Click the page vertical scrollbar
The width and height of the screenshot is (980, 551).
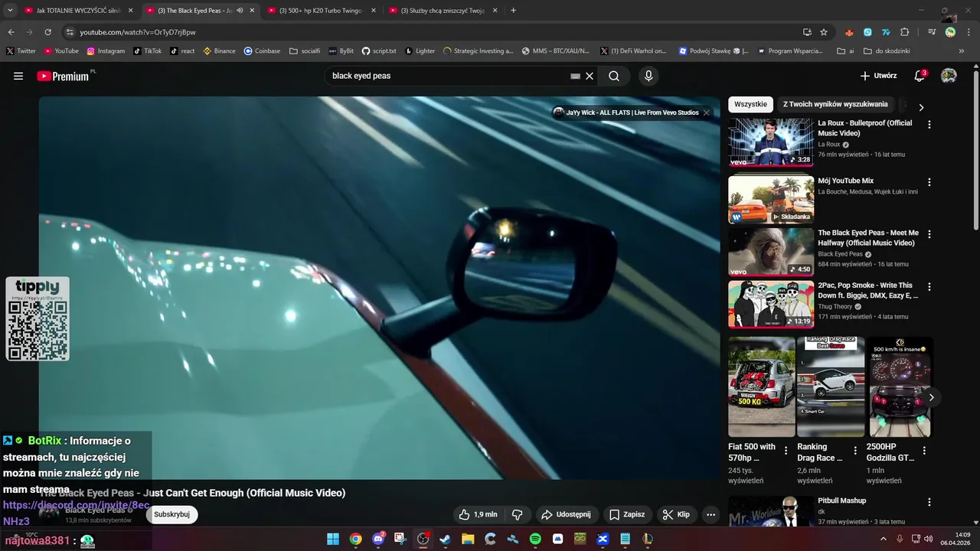(x=975, y=149)
